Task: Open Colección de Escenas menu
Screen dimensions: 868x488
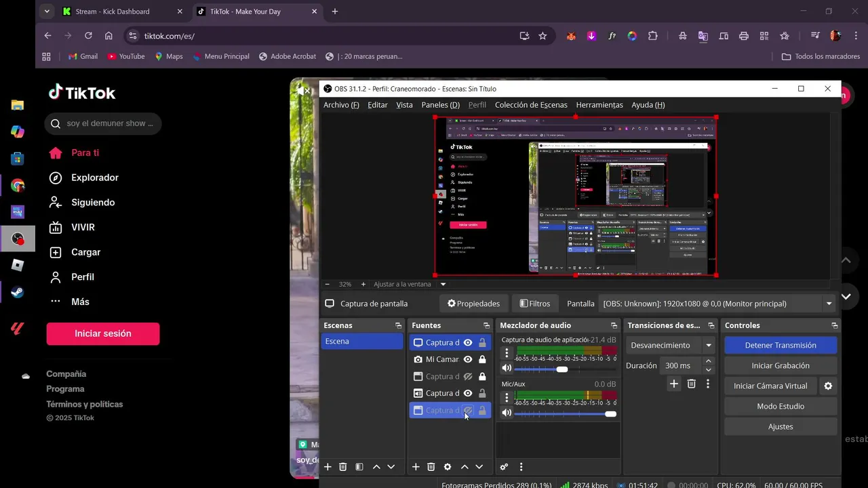Action: pos(531,105)
